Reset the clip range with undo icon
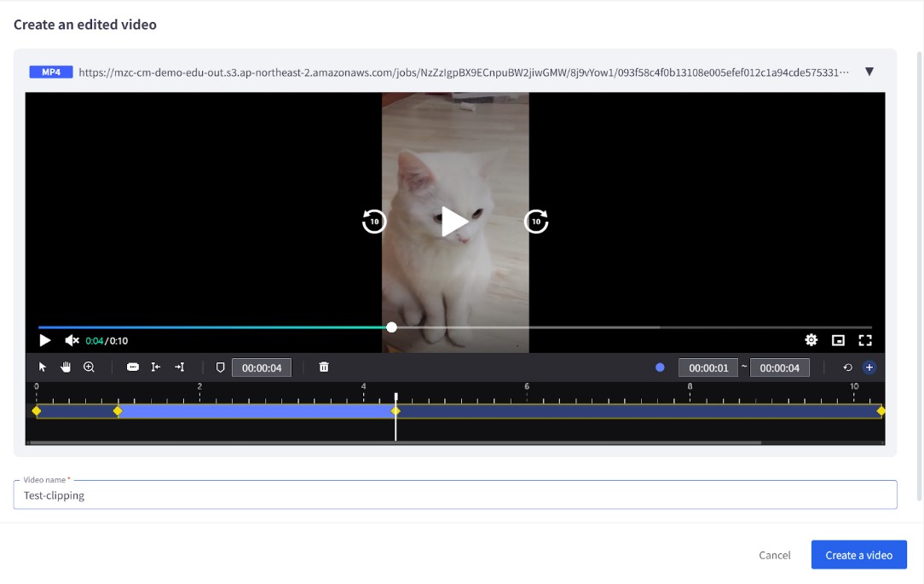Image resolution: width=924 pixels, height=584 pixels. tap(847, 367)
